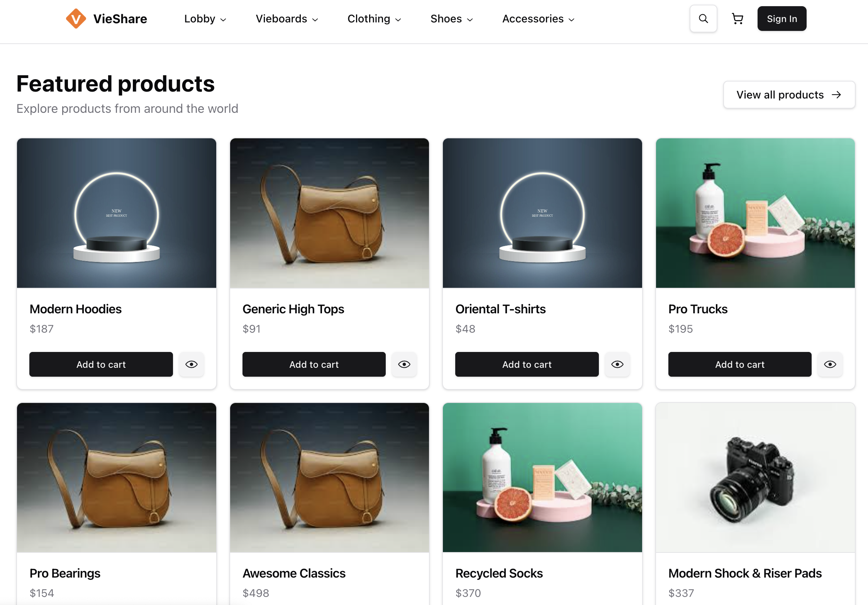The height and width of the screenshot is (605, 868).
Task: Expand the Clothing dropdown menu
Action: [x=374, y=19]
